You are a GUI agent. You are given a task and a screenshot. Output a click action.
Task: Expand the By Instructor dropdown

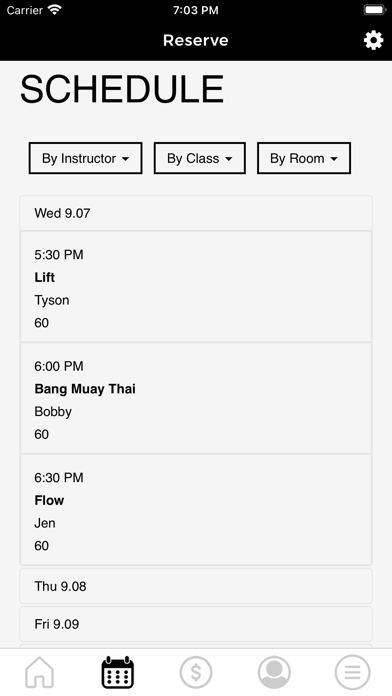[x=86, y=158]
